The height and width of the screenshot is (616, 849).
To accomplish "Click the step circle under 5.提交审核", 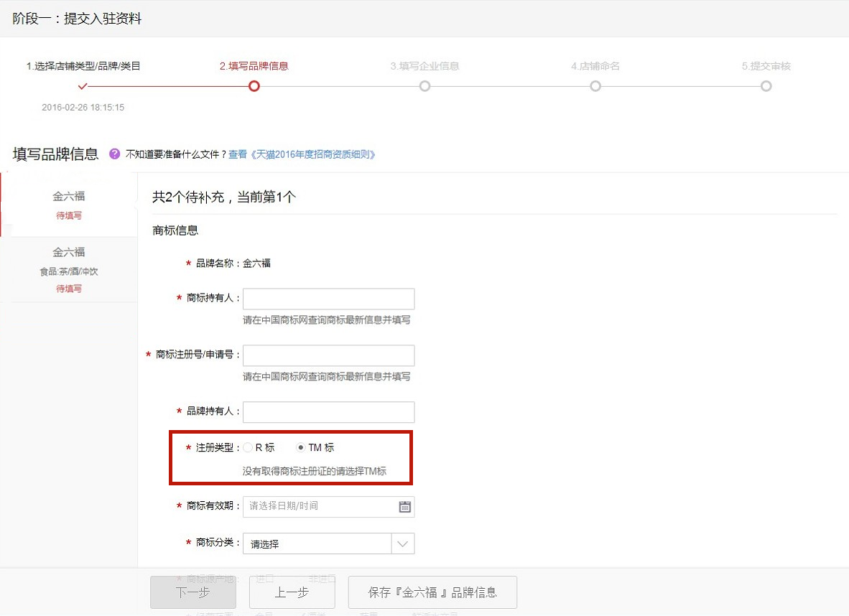I will point(766,86).
